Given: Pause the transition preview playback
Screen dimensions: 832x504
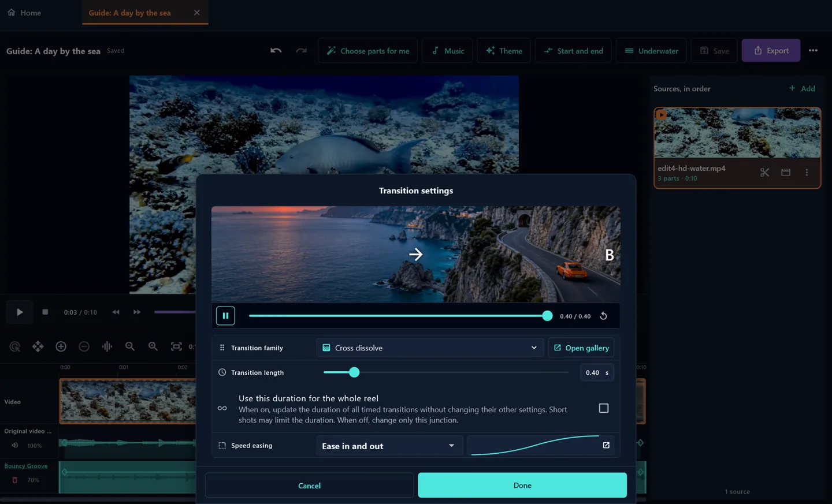Looking at the screenshot, I should pos(225,316).
